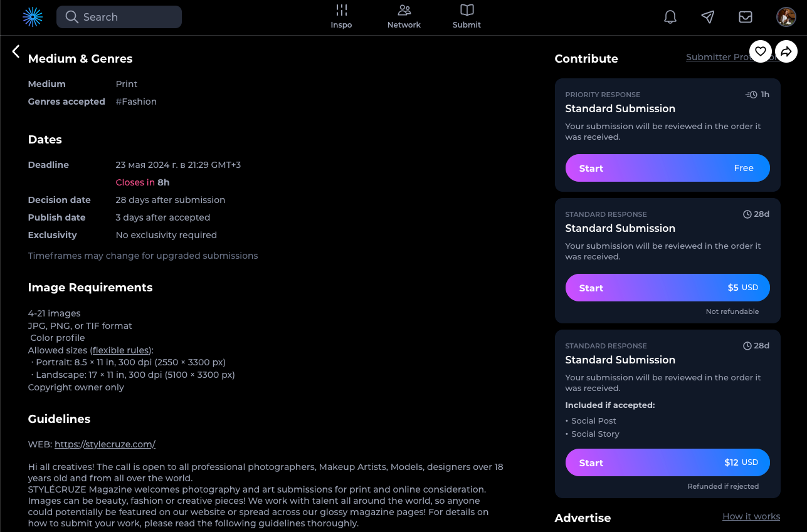The image size is (807, 532).
Task: Start the $12 USD Standard Submission
Action: point(667,462)
